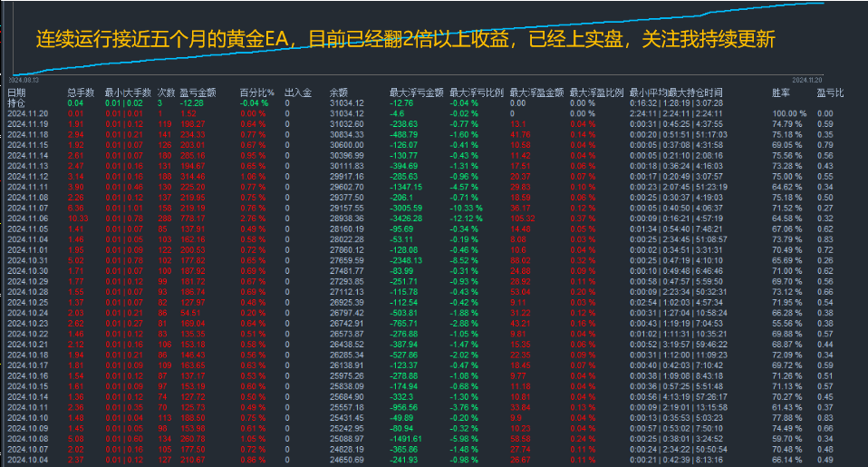Click the 百分比% column header

click(256, 92)
